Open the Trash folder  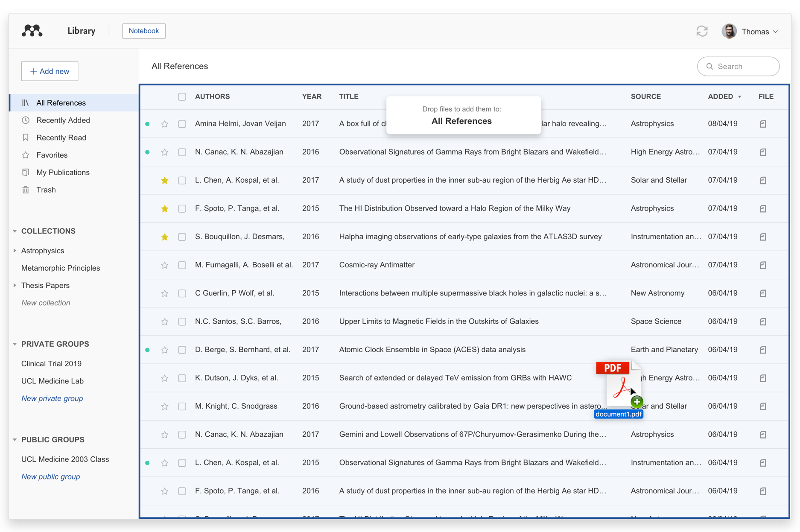tap(46, 190)
